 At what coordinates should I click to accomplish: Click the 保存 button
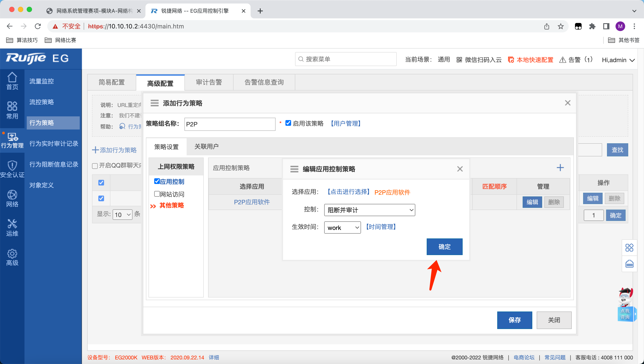514,320
